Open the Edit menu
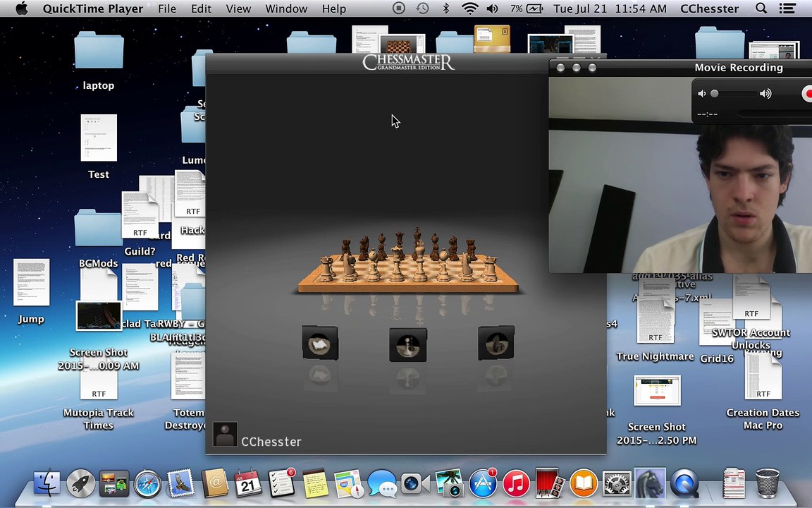 pyautogui.click(x=201, y=8)
